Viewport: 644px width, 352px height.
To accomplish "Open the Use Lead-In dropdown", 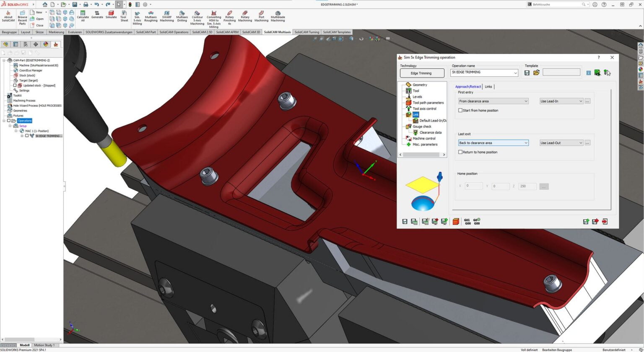I will coord(580,101).
